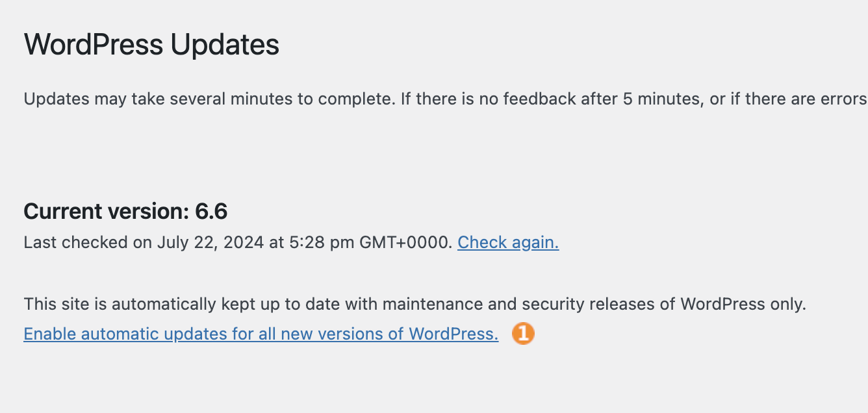The image size is (868, 413).
Task: Click the "This site is automatically kept" notice
Action: click(x=415, y=304)
